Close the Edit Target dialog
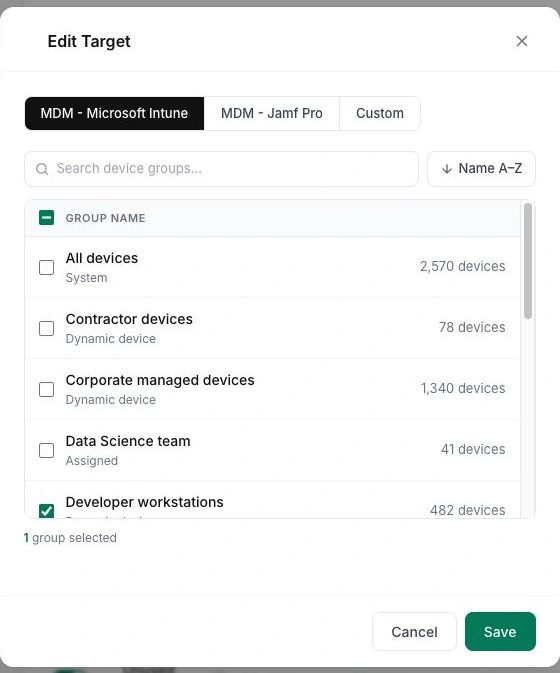This screenshot has width=560, height=673. (x=521, y=41)
